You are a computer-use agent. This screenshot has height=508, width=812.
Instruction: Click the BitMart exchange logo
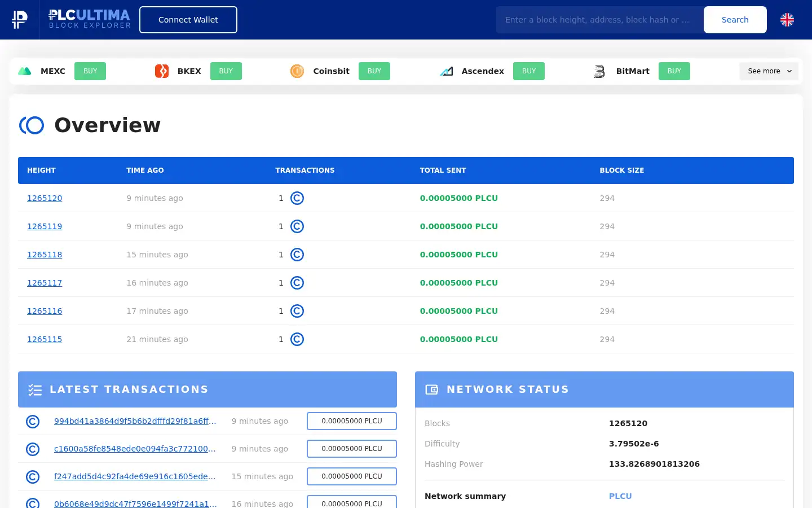pos(600,71)
